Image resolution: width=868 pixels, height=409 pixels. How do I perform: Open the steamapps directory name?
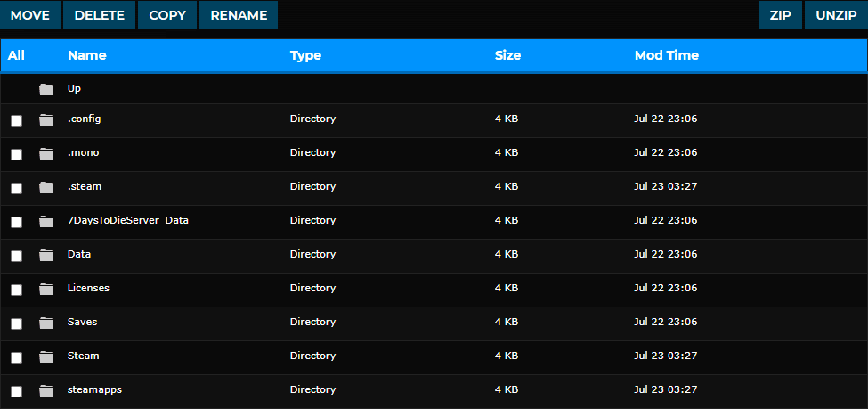pyautogui.click(x=94, y=389)
